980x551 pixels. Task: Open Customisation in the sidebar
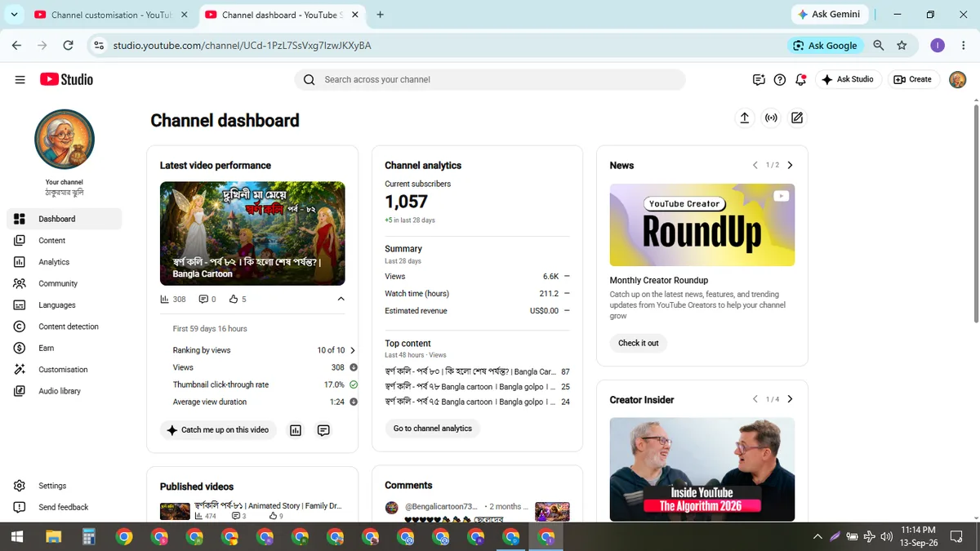point(65,369)
